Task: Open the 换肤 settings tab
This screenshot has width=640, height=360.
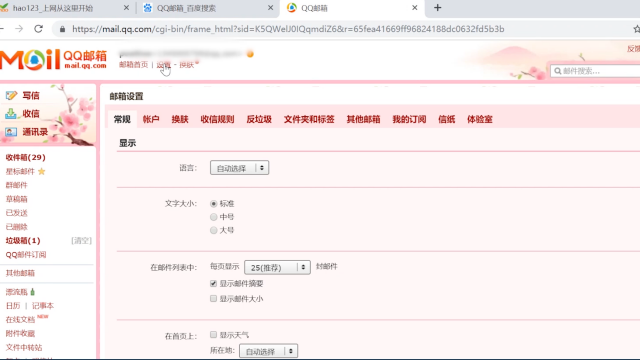Action: point(180,119)
